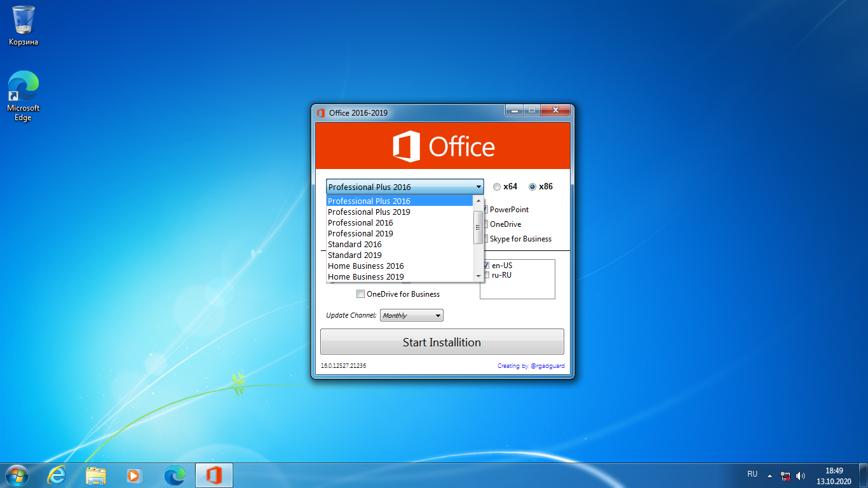Image resolution: width=868 pixels, height=488 pixels.
Task: Close the Office 2016-2019 window
Action: pyautogui.click(x=555, y=110)
